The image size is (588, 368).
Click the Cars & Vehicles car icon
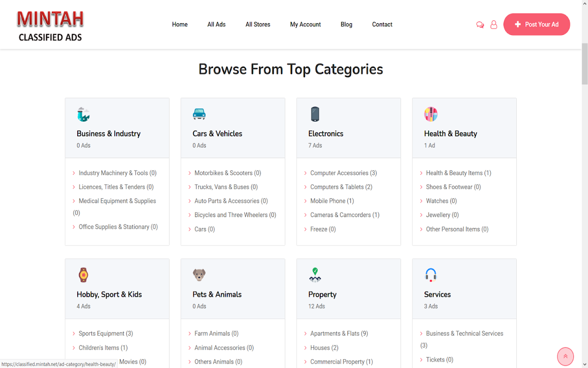199,114
